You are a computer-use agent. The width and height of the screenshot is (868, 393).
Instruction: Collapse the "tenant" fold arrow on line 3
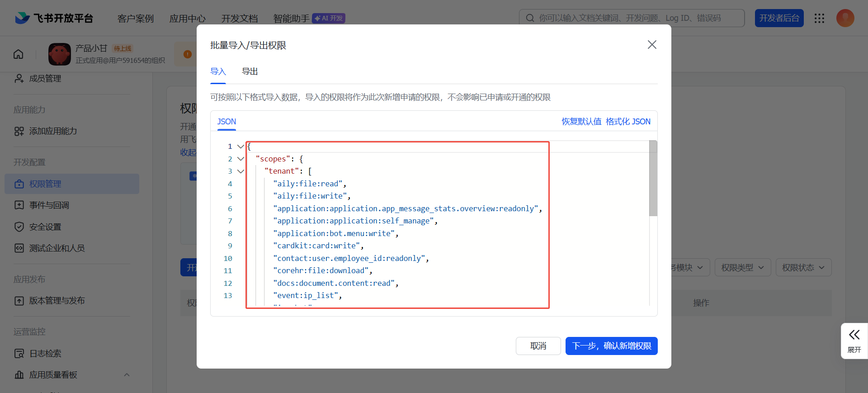[241, 171]
